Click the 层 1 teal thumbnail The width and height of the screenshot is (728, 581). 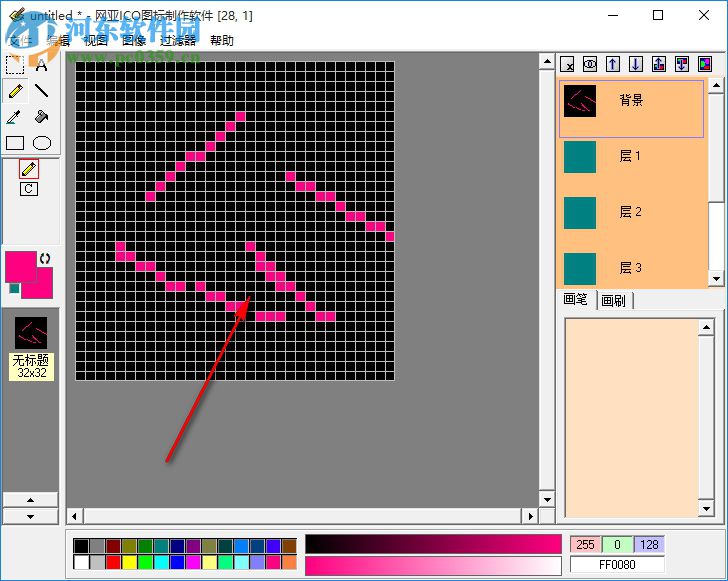(580, 157)
